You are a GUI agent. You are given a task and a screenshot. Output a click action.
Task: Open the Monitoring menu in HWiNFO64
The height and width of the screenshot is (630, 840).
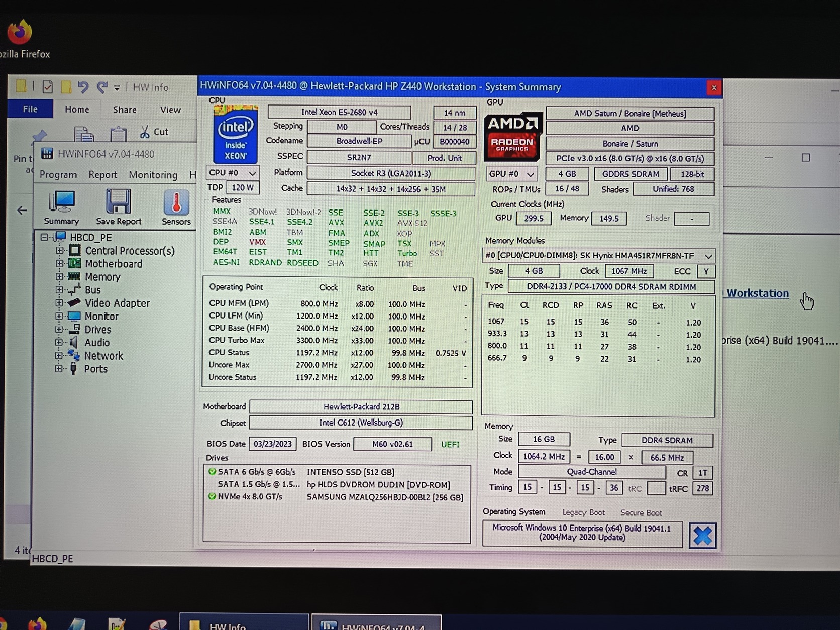153,175
